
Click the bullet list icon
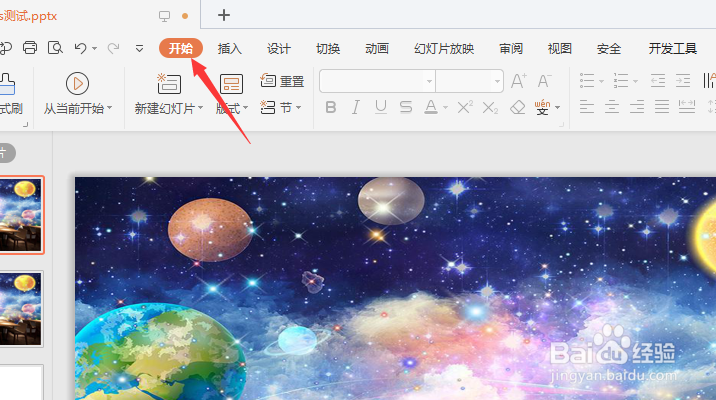tap(587, 81)
